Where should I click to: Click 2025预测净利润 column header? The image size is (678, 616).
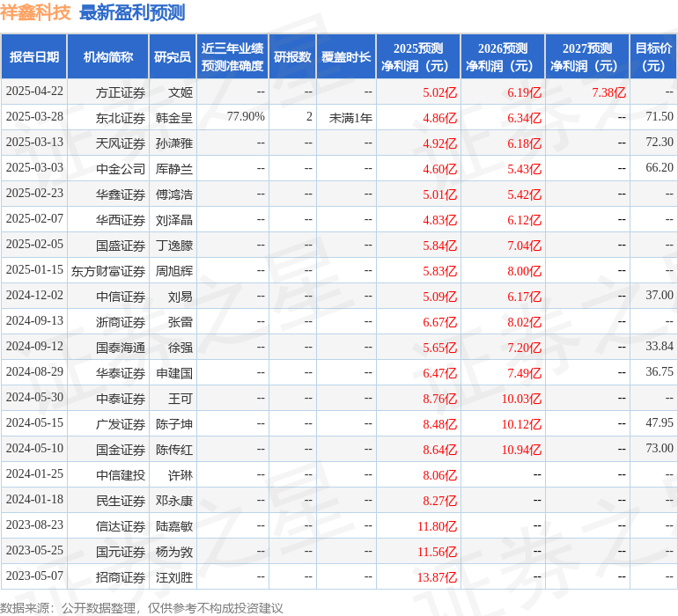418,57
